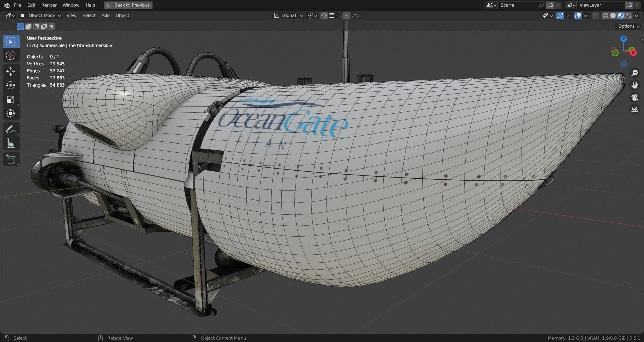Open the Blender logo menu
Viewport: 644px width, 342px height.
[x=7, y=5]
